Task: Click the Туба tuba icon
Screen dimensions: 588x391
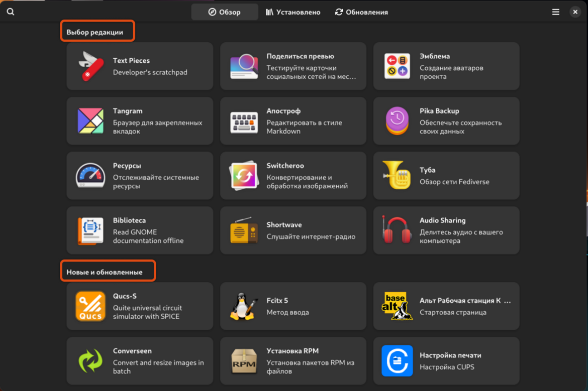Action: click(x=397, y=175)
